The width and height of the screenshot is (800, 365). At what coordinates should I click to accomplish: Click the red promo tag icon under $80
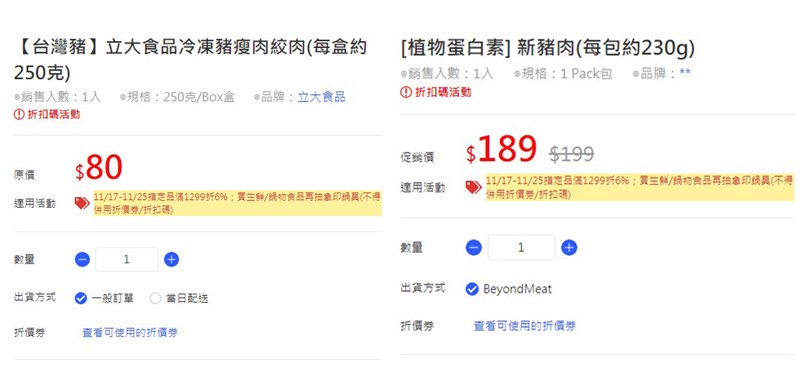tap(82, 203)
